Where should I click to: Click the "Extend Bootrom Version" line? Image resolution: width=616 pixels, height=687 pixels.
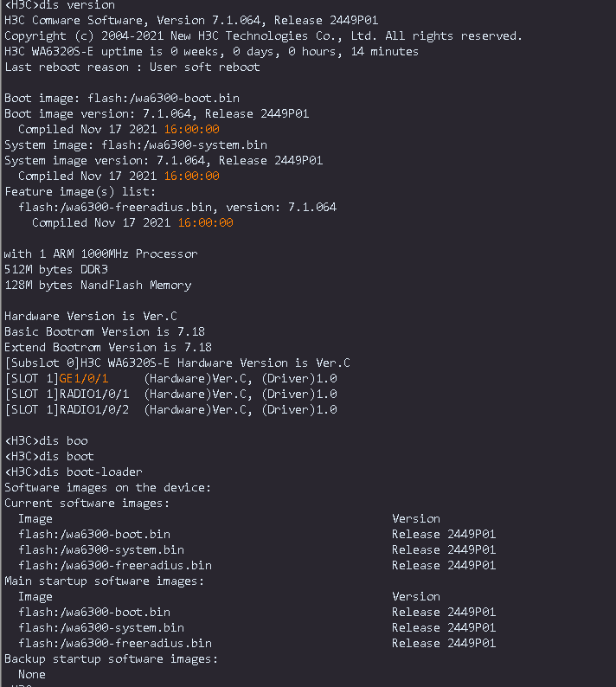coord(107,348)
